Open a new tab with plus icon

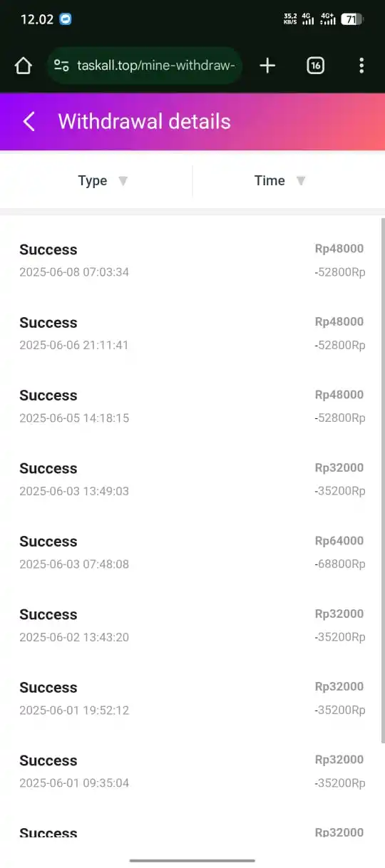(x=267, y=66)
